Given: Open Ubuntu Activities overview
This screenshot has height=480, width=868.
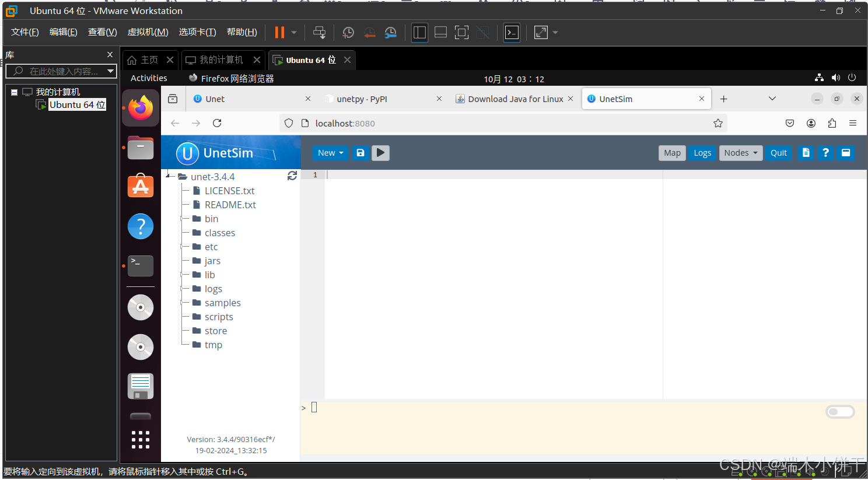Looking at the screenshot, I should 149,78.
